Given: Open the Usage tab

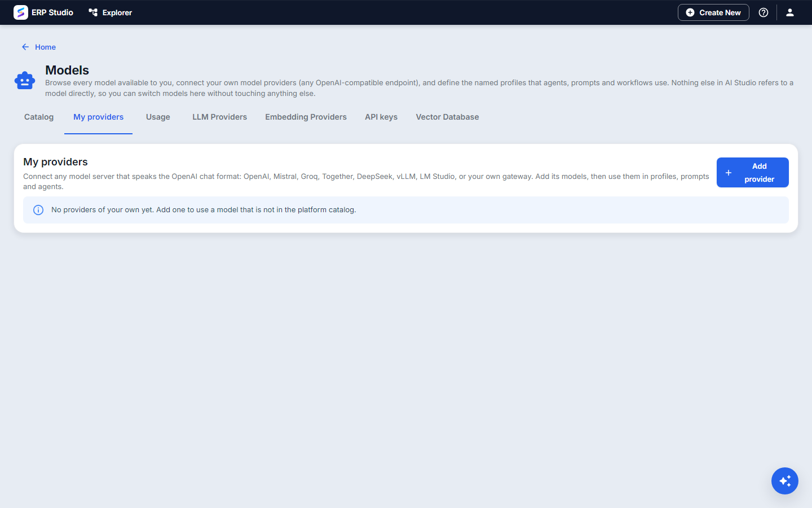Looking at the screenshot, I should 158,117.
